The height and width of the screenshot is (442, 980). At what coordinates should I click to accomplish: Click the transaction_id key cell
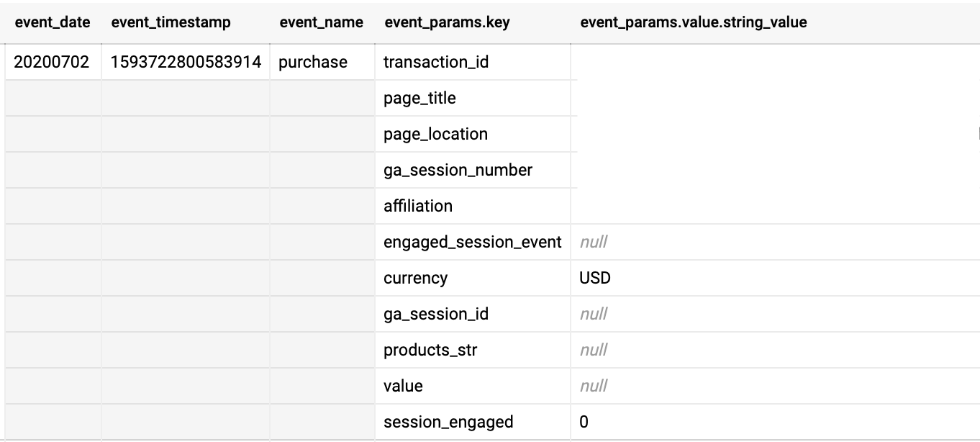tap(473, 62)
